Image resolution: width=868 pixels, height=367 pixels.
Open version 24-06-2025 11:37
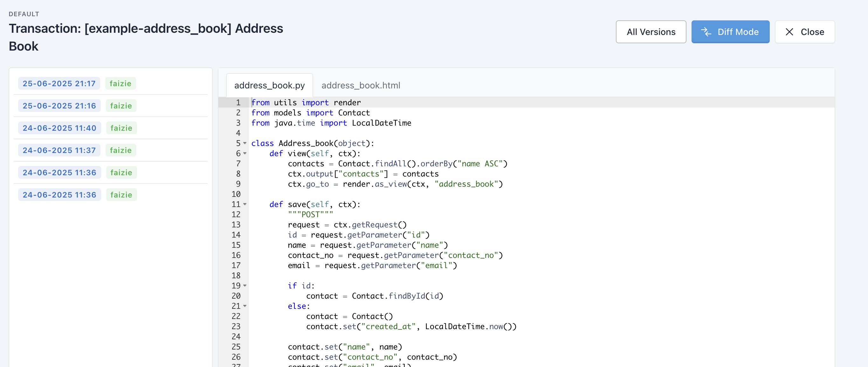tap(59, 150)
